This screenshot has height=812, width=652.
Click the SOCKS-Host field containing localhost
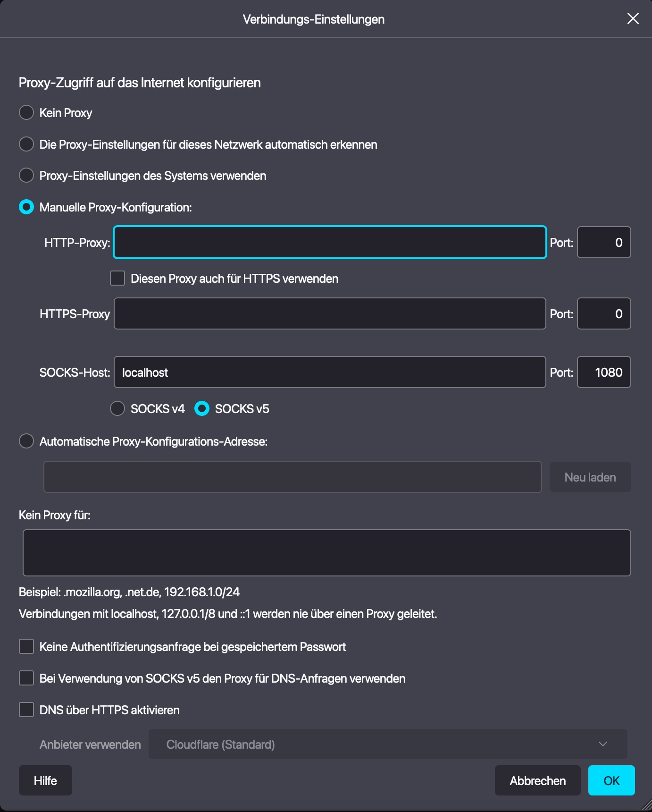coord(330,372)
